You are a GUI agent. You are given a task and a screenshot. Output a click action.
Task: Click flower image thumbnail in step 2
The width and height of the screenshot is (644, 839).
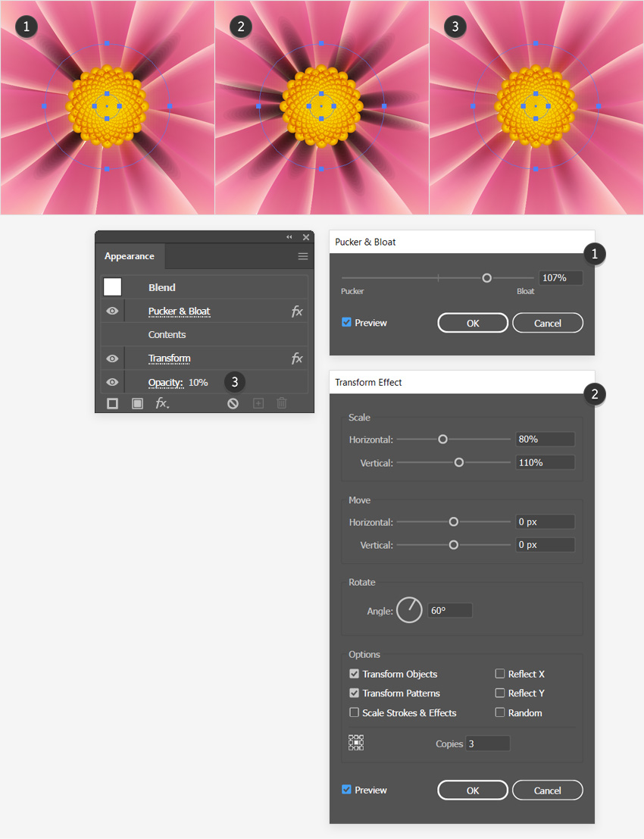[x=321, y=107]
